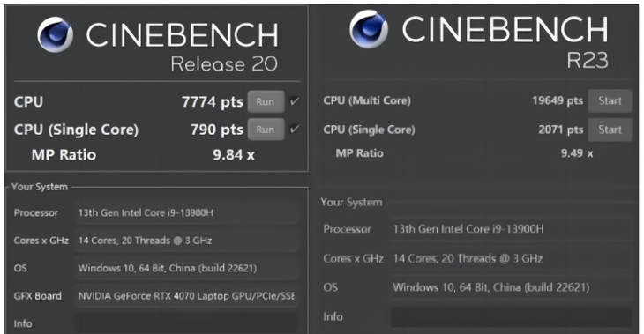Start the R23 Single Core benchmark

click(610, 130)
